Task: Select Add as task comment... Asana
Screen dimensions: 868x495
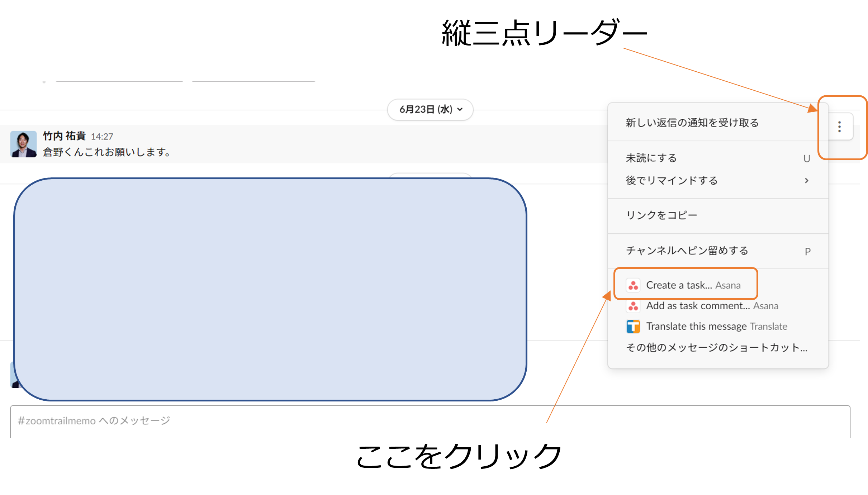Action: coord(718,306)
